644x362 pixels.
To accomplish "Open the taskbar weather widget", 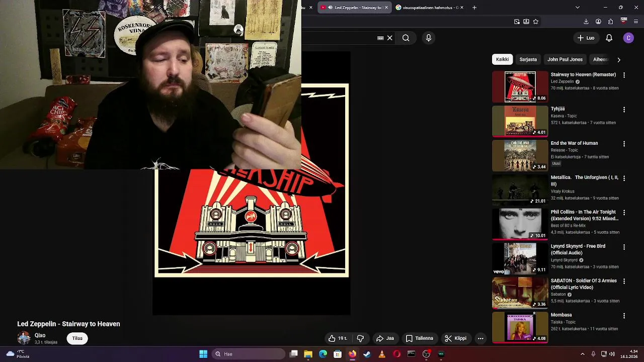I will coord(18,354).
